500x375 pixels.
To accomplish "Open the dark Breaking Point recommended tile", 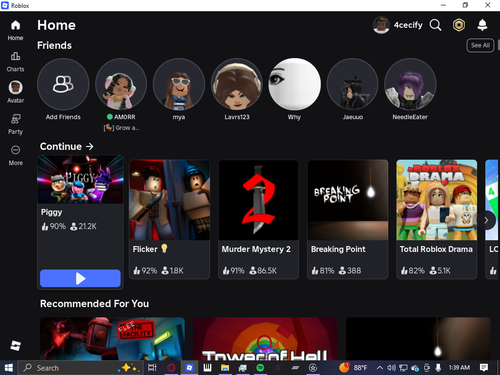I will click(x=418, y=339).
